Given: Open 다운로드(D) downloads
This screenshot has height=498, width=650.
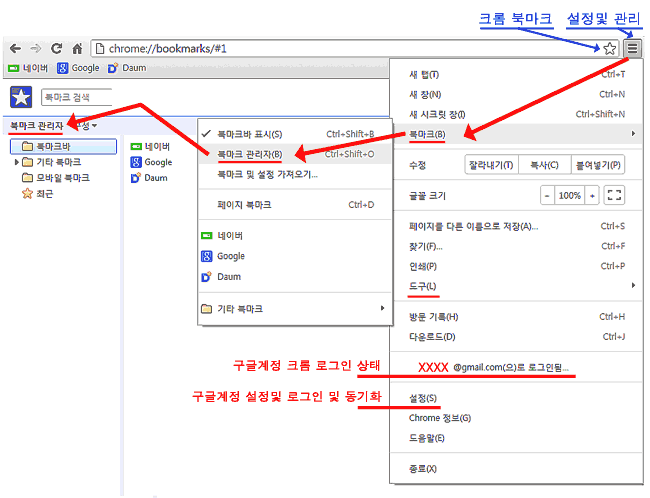Looking at the screenshot, I should (517, 337).
